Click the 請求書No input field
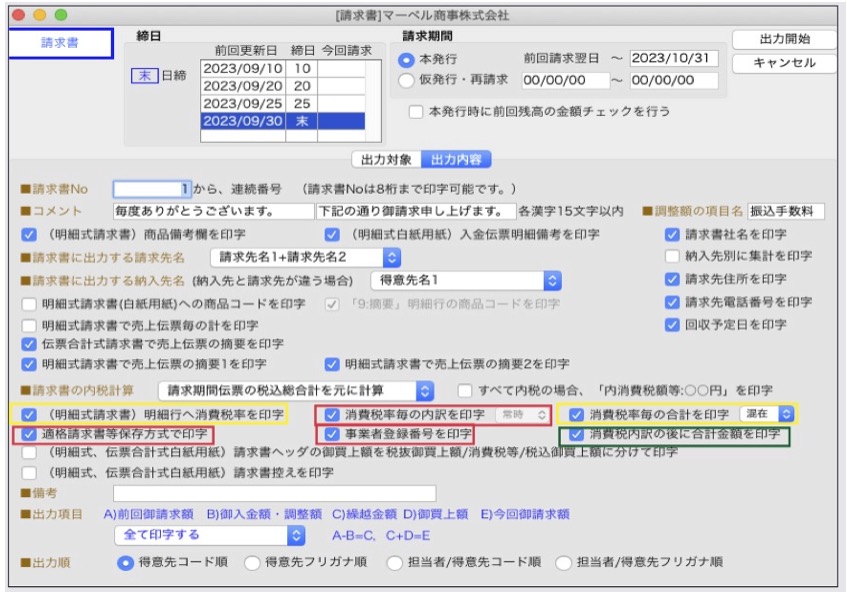The image size is (847, 595). 152,188
